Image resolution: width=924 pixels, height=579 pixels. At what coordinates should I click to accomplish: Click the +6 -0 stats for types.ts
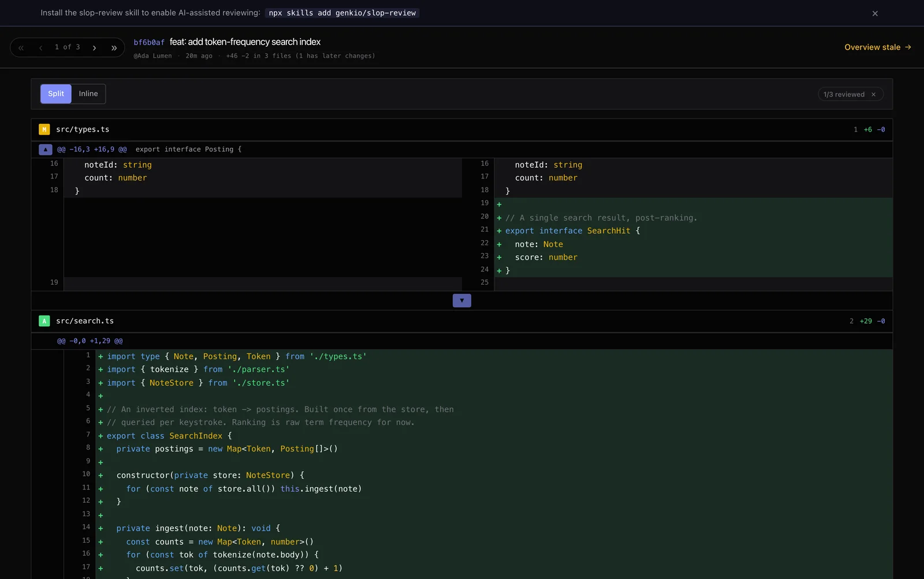pyautogui.click(x=874, y=129)
